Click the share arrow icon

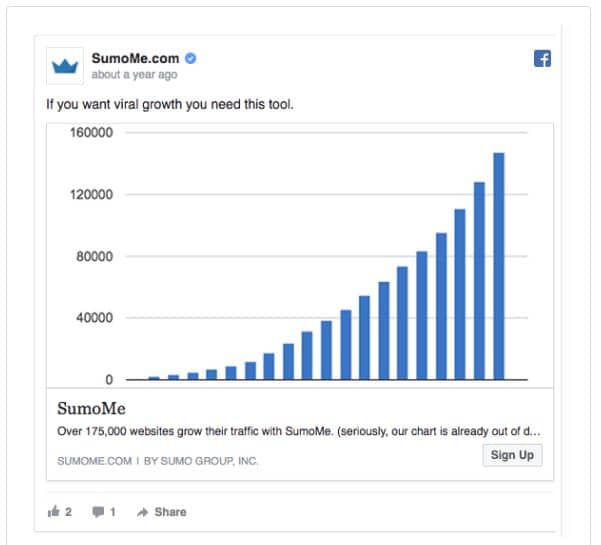142,512
